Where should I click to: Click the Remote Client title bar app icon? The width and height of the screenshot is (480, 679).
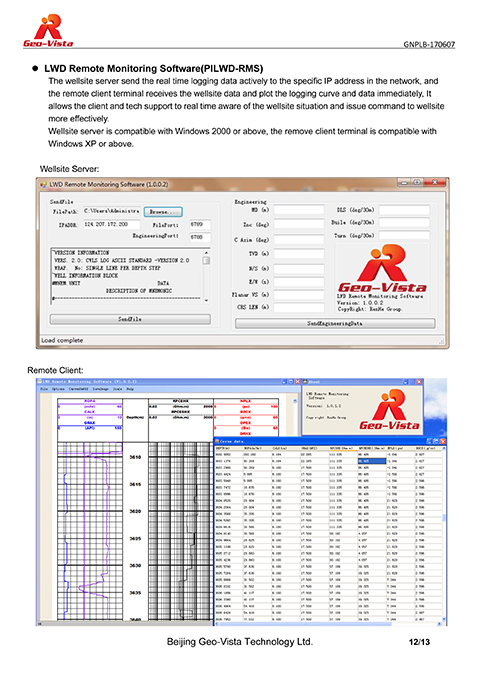40,382
